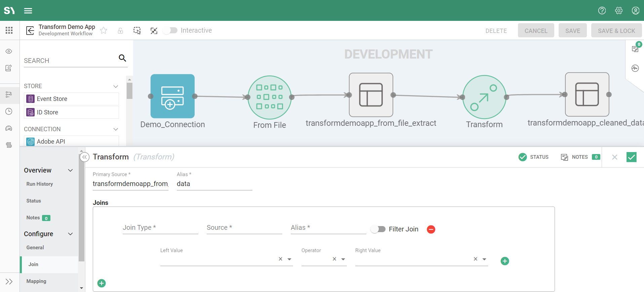The image size is (644, 292).
Task: Open the Operator dropdown
Action: click(343, 259)
